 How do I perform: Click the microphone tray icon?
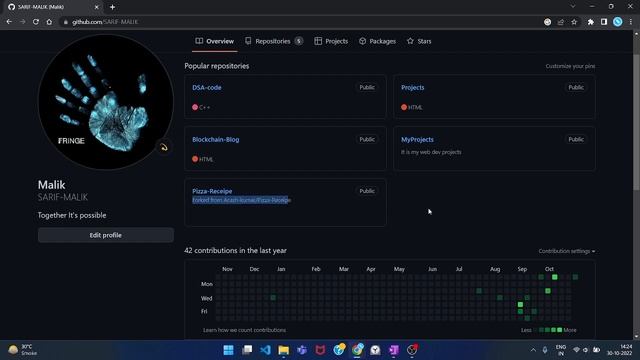point(545,350)
